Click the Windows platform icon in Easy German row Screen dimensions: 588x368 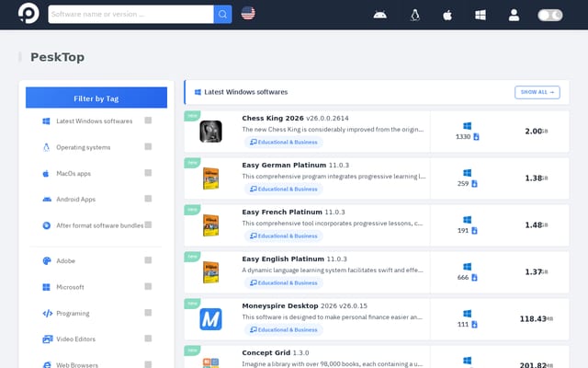468,173
